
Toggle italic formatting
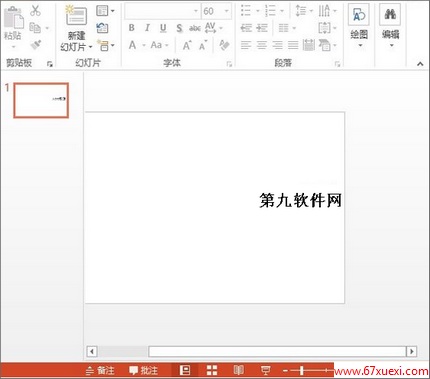click(x=147, y=28)
